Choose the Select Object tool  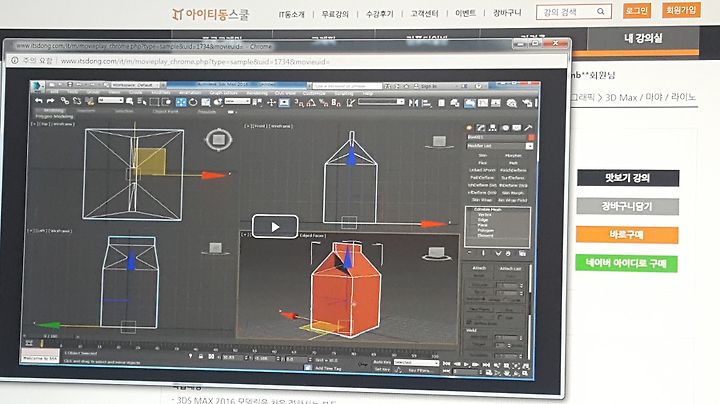pyautogui.click(x=129, y=101)
